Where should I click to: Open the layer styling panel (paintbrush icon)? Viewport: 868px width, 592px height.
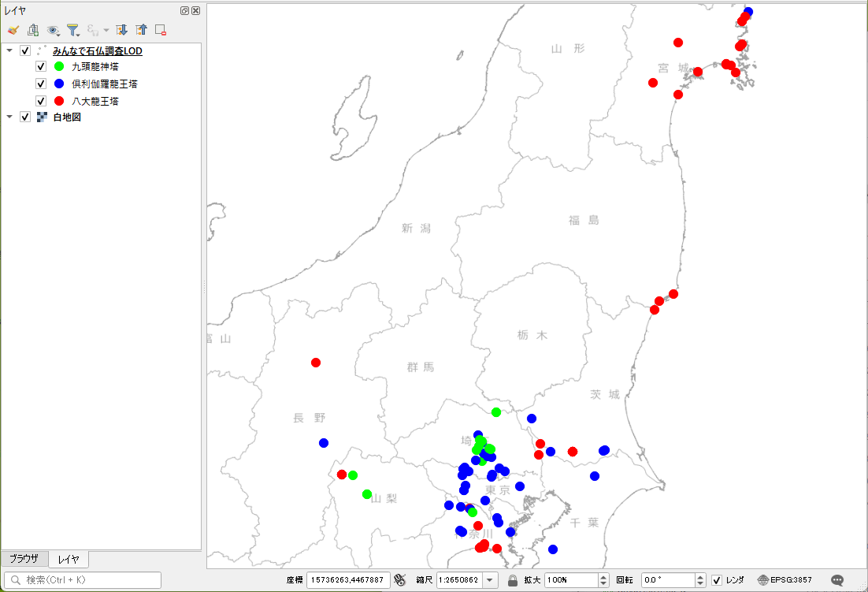13,30
